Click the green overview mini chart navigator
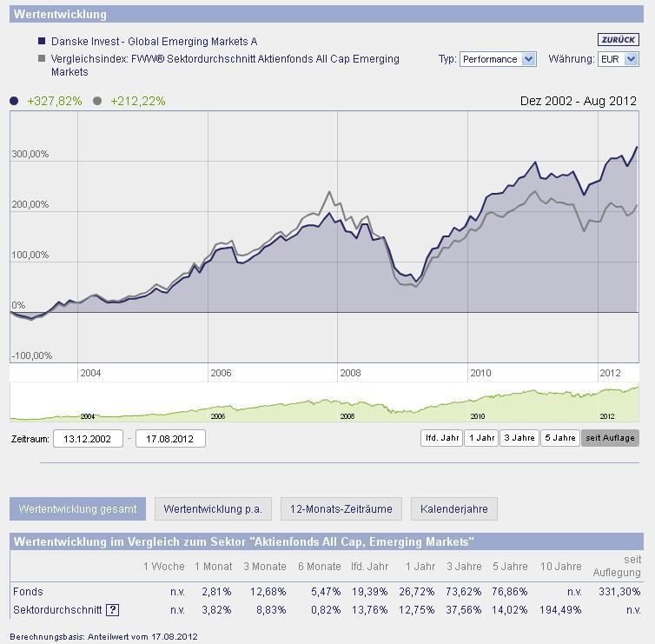655x644 pixels. pyautogui.click(x=324, y=404)
